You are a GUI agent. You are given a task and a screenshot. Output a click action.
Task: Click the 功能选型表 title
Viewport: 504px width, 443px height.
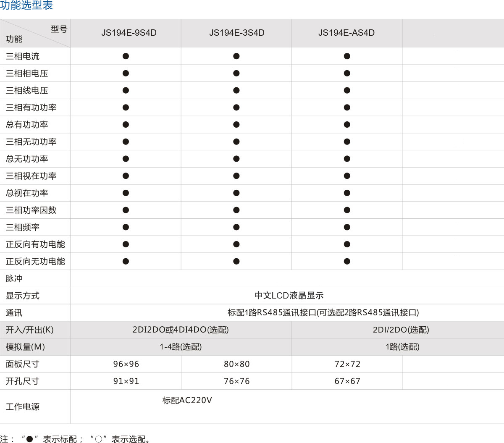click(x=26, y=5)
